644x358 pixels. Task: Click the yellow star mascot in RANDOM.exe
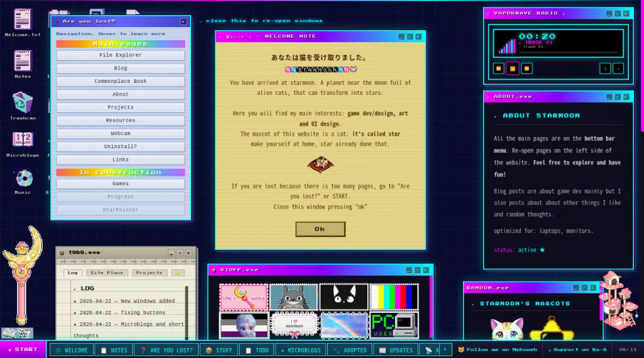(551, 329)
